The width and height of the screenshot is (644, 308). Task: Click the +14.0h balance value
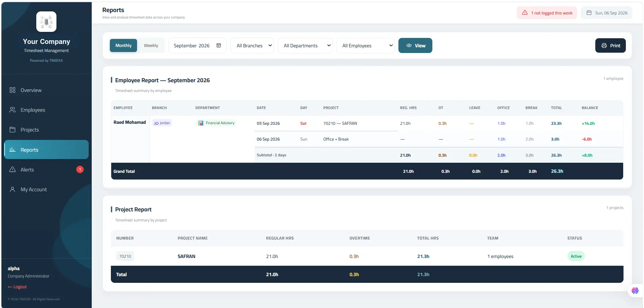pos(588,123)
